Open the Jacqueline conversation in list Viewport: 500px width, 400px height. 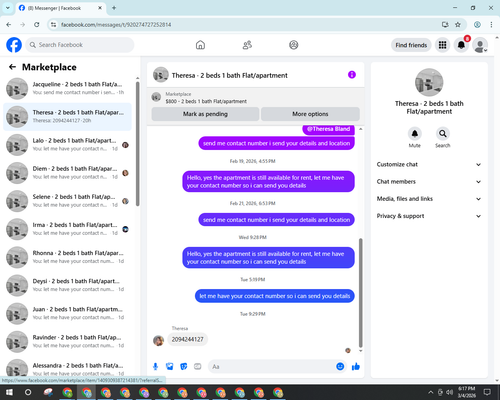[67, 88]
